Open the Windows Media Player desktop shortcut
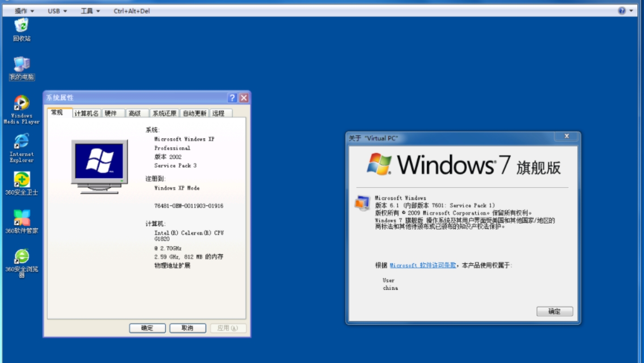The width and height of the screenshot is (644, 363). [21, 110]
